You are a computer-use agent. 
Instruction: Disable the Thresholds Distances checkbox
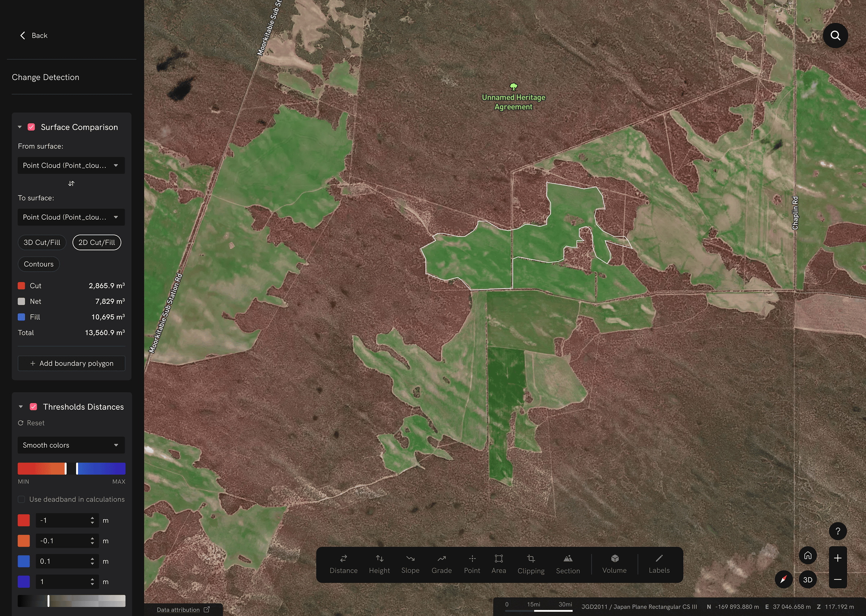point(34,406)
